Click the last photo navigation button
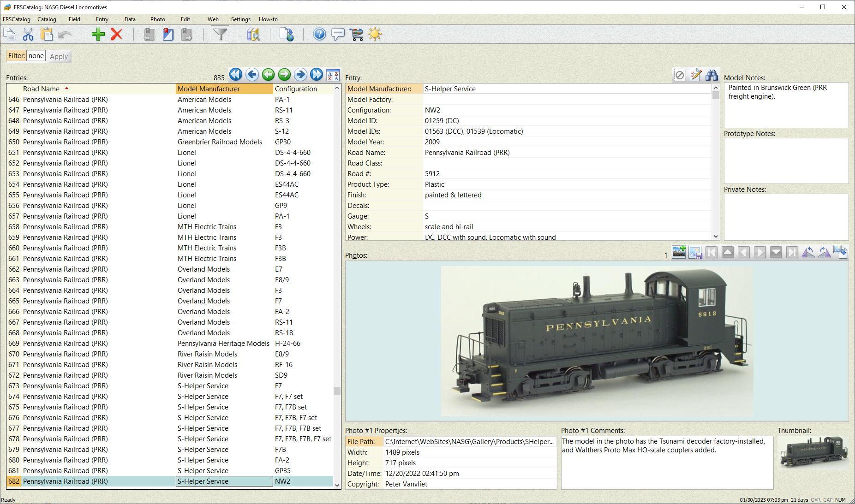The height and width of the screenshot is (504, 855). click(x=792, y=252)
